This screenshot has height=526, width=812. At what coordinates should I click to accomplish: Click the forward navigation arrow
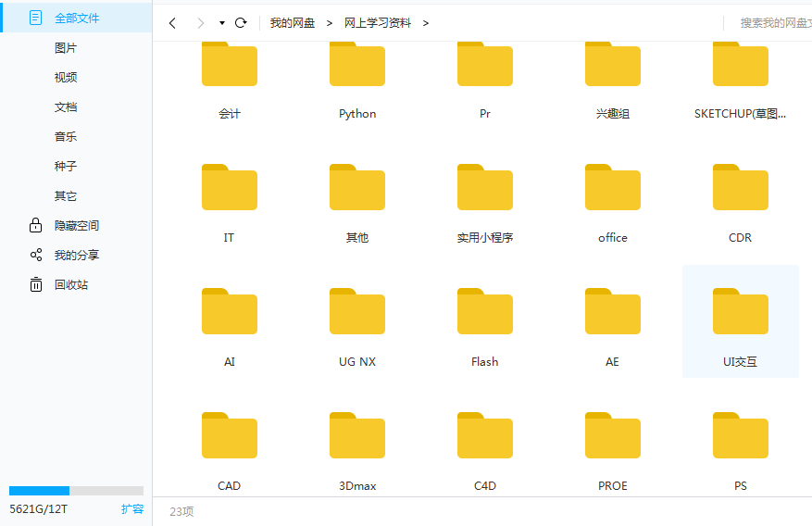(x=200, y=23)
